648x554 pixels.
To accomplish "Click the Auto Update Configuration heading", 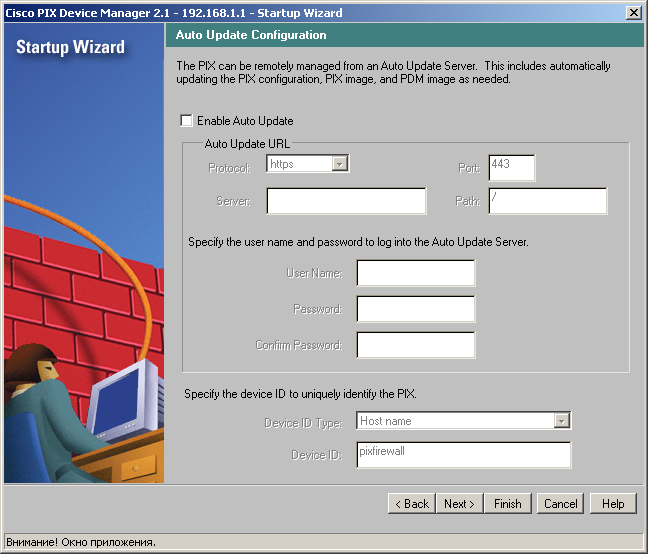I will pos(251,35).
